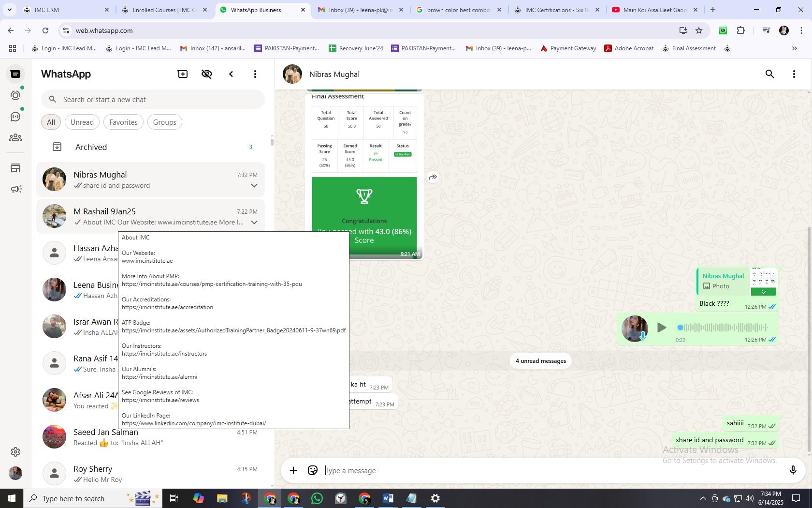Open the quoted Photo reply thumbnail
The width and height of the screenshot is (812, 508).
pos(763,281)
